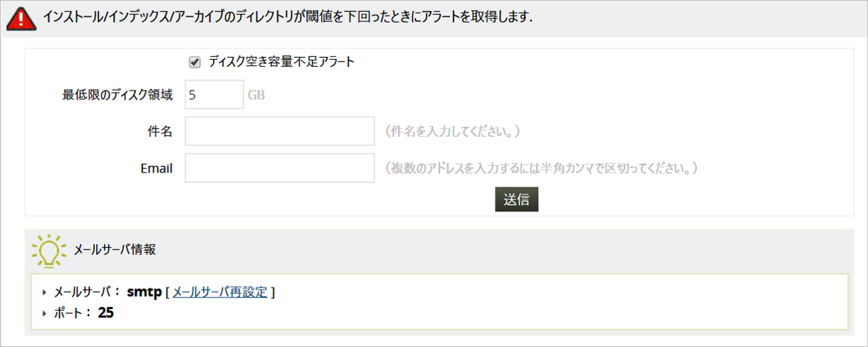The height and width of the screenshot is (347, 868).
Task: Click the 半角カンマ address hint text
Action: tap(540, 169)
